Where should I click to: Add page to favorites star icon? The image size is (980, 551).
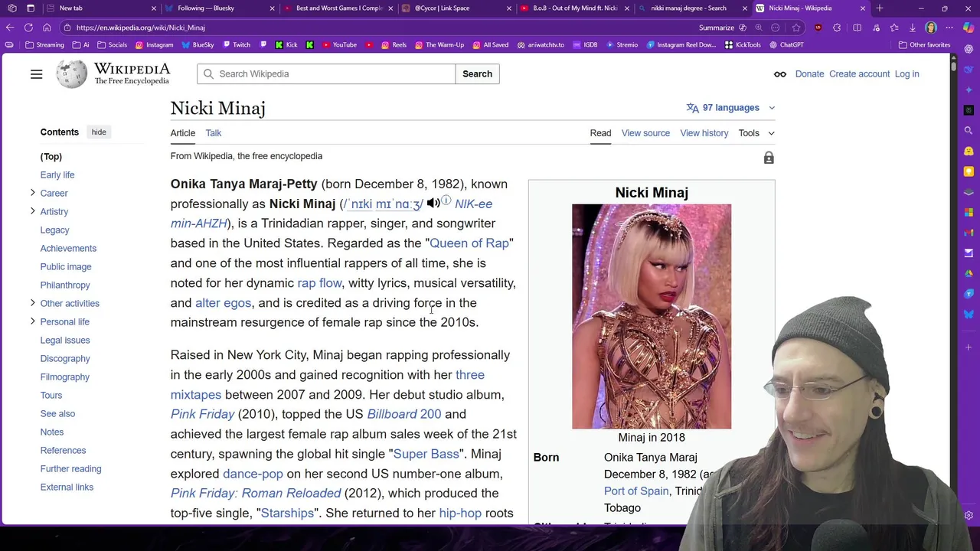pos(796,28)
